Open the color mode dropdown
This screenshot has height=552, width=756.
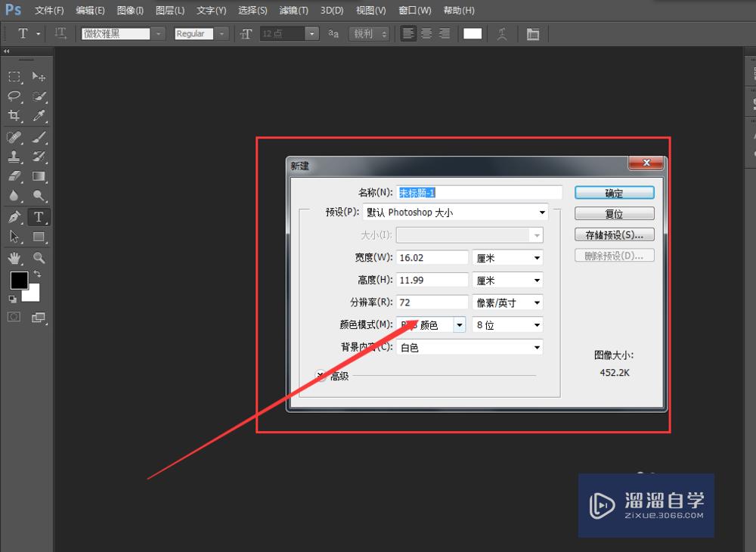click(431, 324)
